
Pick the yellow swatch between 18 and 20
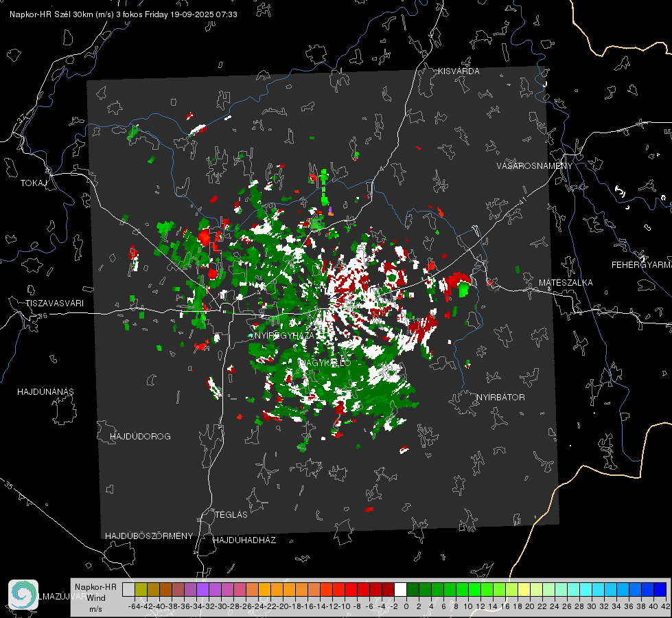[x=524, y=589]
